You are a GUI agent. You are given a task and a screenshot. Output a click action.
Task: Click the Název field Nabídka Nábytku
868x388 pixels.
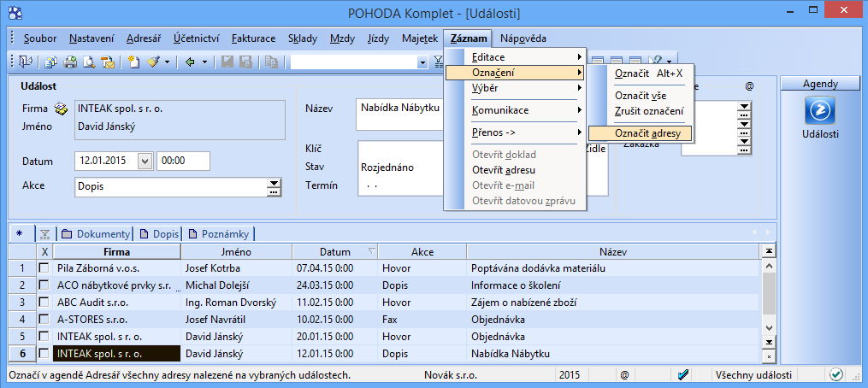coord(399,115)
